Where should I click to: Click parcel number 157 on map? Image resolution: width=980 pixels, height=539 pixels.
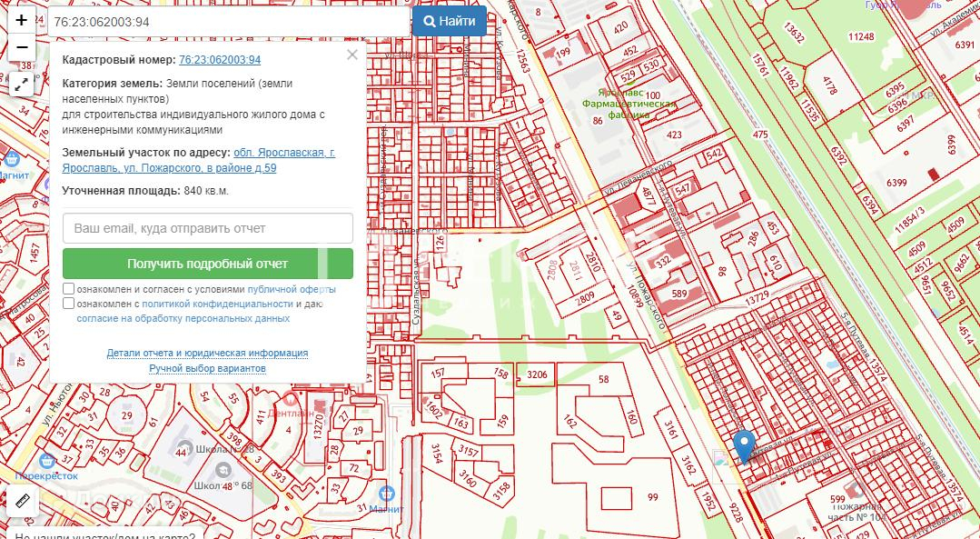(x=438, y=374)
